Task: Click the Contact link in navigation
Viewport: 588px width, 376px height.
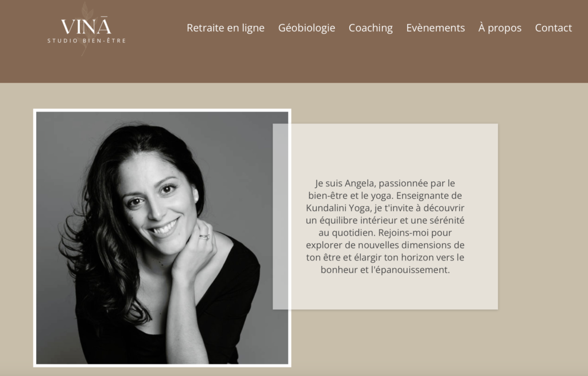Action: point(553,28)
